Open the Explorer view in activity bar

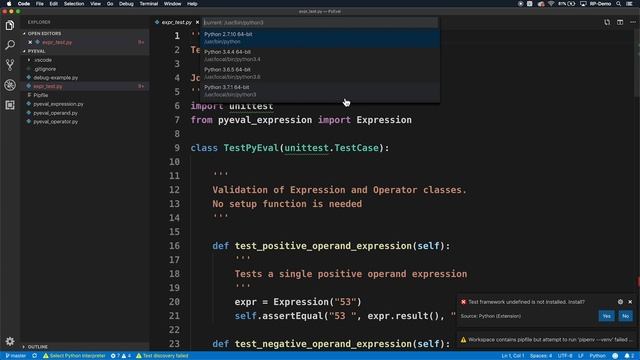(x=10, y=25)
